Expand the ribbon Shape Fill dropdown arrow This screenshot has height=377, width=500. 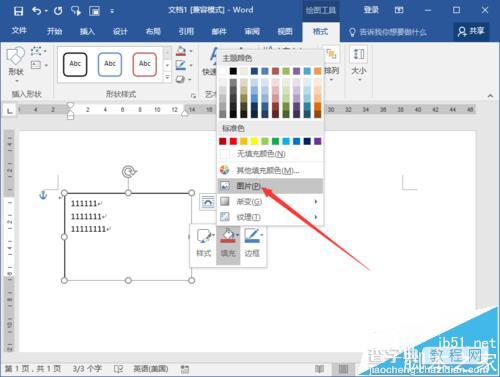point(191,51)
